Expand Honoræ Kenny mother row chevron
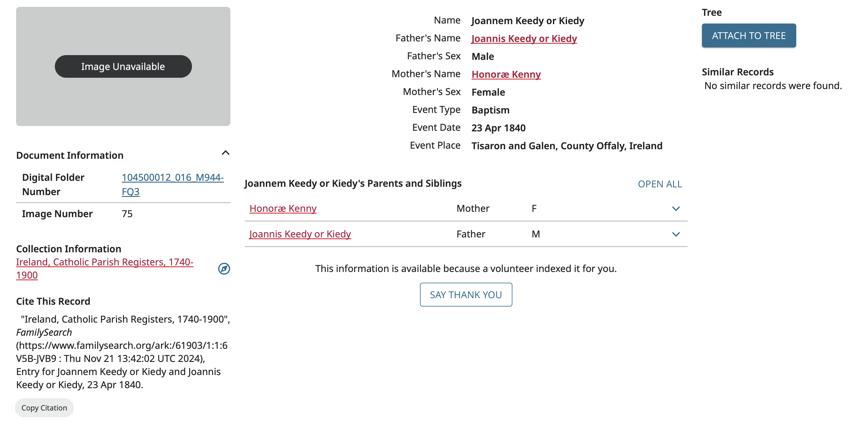Viewport: 868px width, 423px height. pyautogui.click(x=676, y=209)
